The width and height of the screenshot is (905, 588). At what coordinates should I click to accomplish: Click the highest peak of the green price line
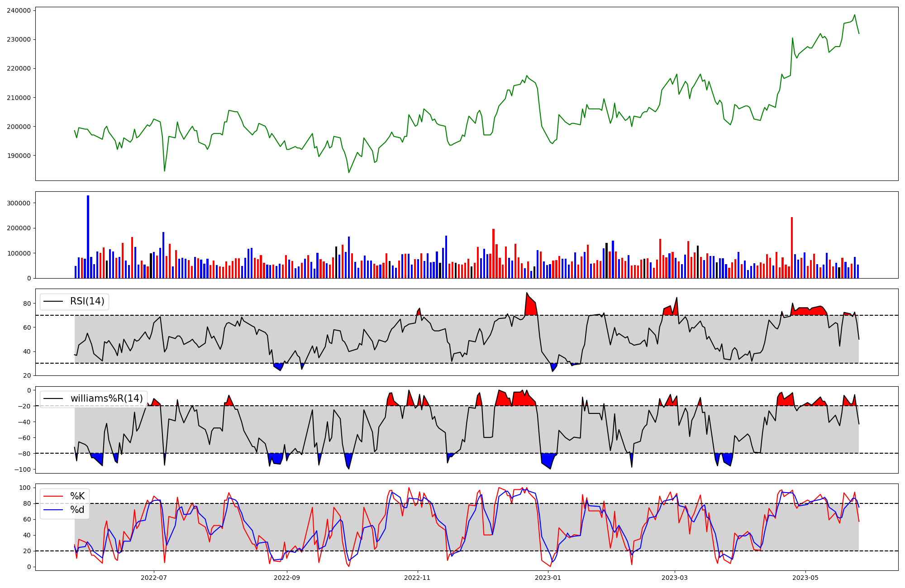point(854,15)
